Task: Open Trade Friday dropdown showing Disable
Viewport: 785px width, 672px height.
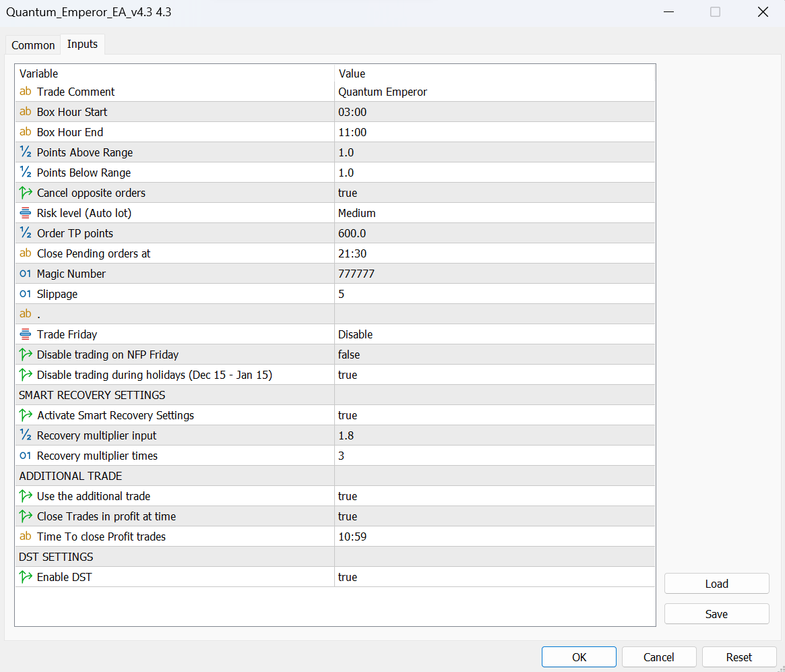Action: pos(495,334)
